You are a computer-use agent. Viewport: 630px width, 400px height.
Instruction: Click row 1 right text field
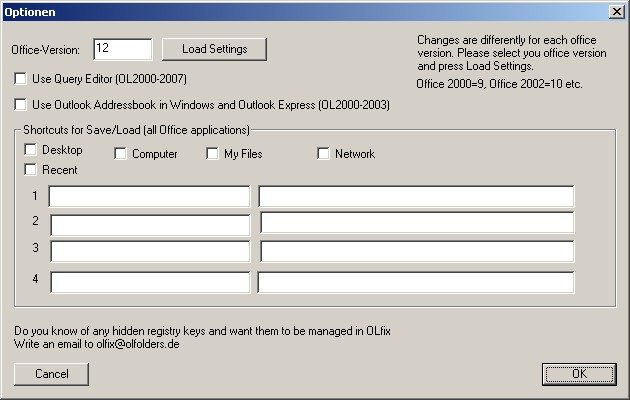416,196
